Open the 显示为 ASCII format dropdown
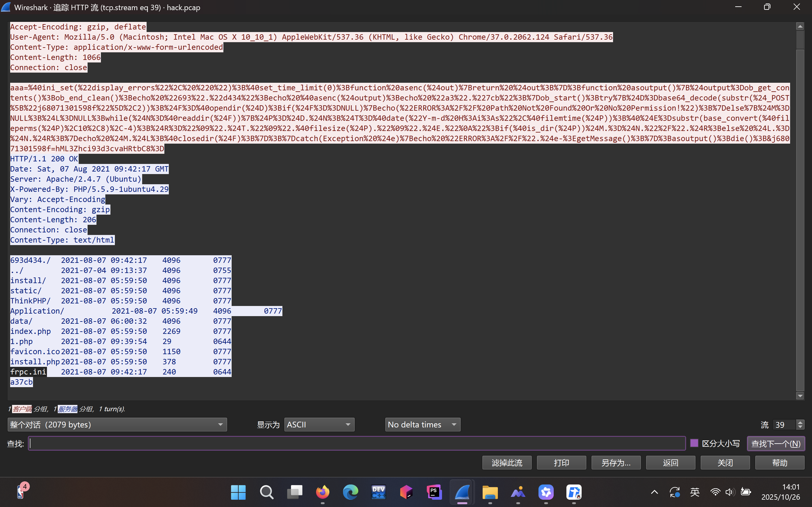The width and height of the screenshot is (812, 507). click(x=319, y=425)
